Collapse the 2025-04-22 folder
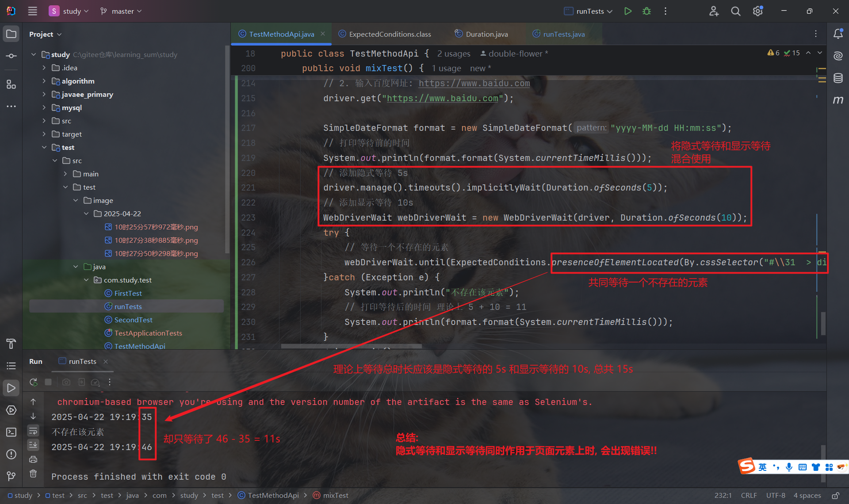 pyautogui.click(x=86, y=214)
